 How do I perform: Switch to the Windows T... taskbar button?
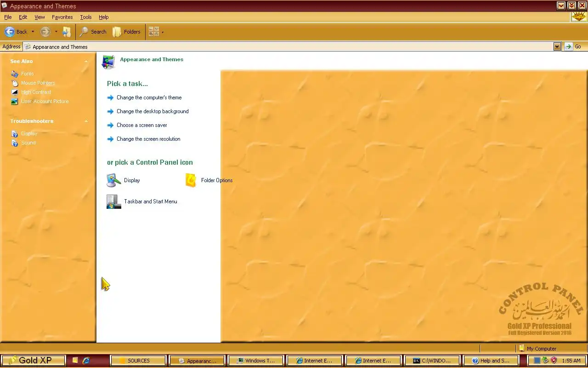(255, 361)
